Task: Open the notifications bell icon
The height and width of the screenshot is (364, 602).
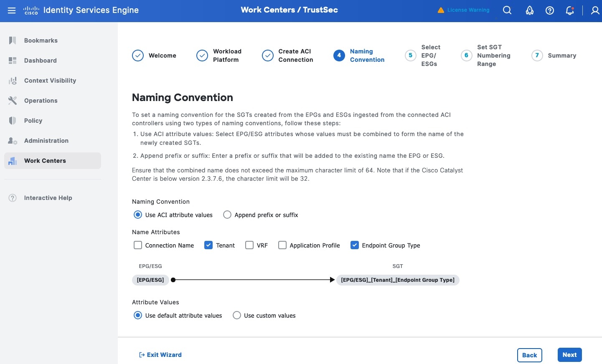Action: (570, 10)
